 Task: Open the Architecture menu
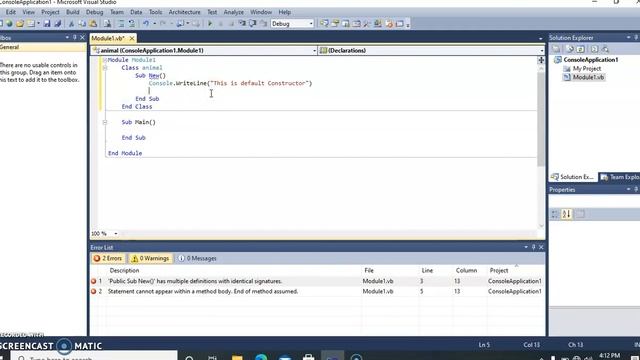pyautogui.click(x=184, y=12)
